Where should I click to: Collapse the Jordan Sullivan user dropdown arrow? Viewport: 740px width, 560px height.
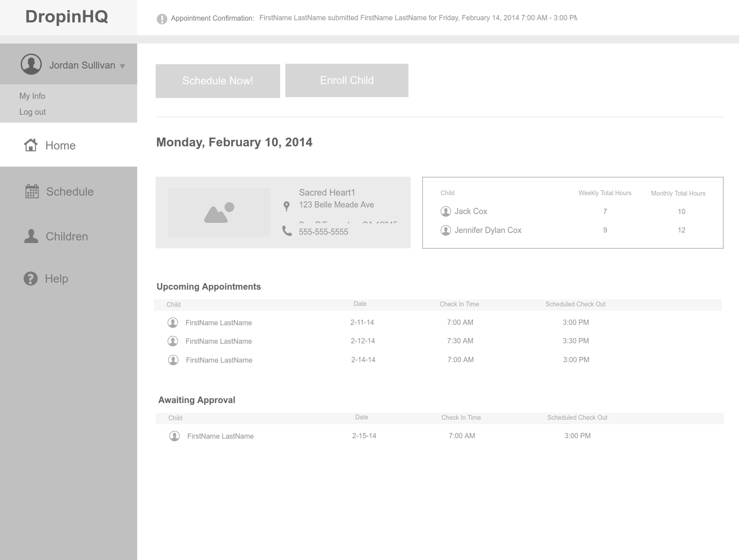click(x=123, y=66)
